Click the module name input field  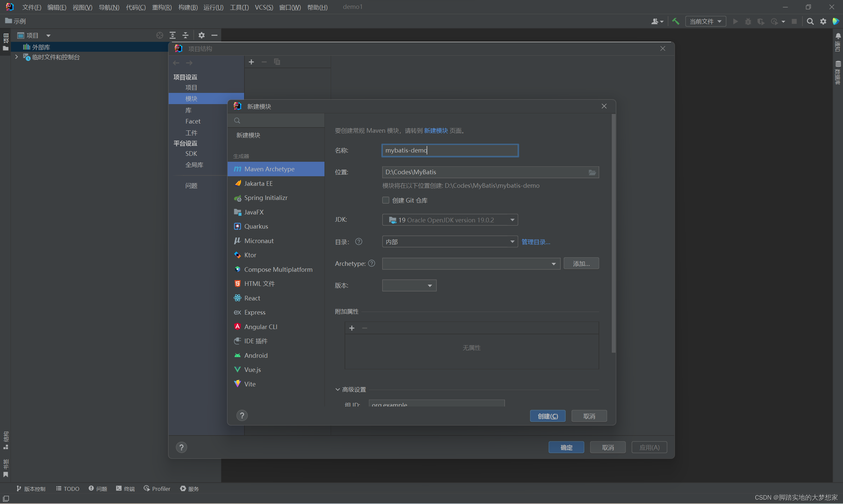450,151
